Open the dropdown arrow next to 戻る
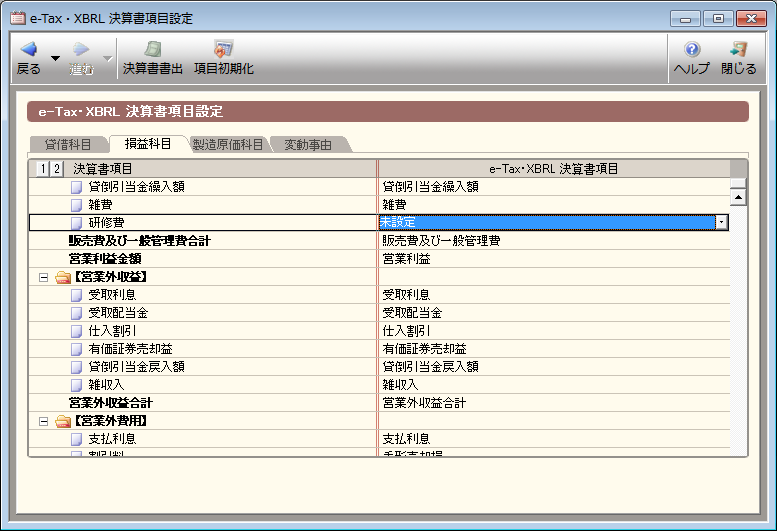 point(56,59)
